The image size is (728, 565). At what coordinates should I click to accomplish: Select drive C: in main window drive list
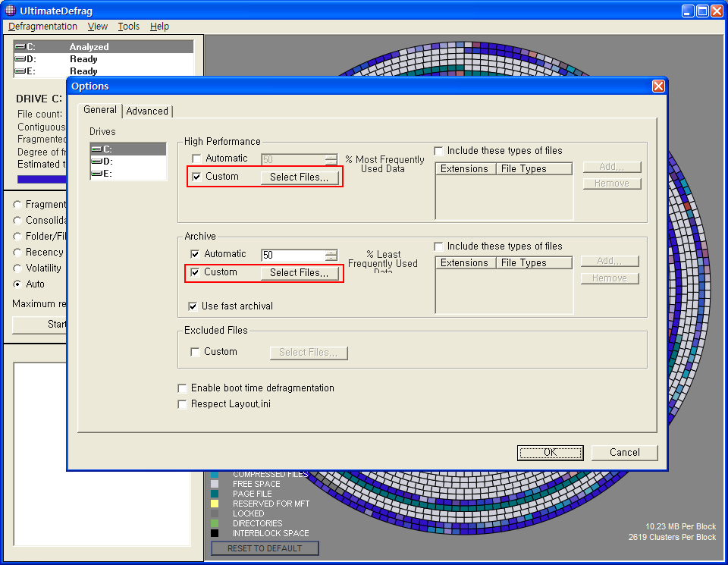(x=104, y=46)
